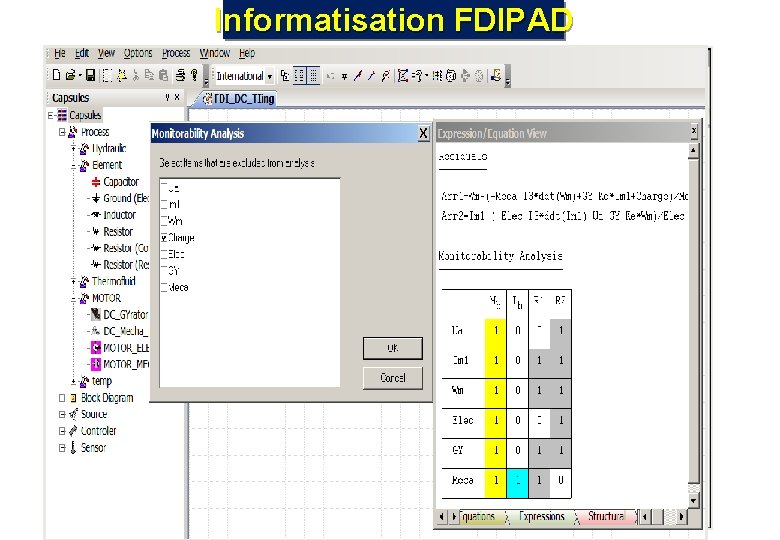Toggle the Wm checkbox in Monitorability Analysis
This screenshot has height=540, width=780.
click(164, 221)
